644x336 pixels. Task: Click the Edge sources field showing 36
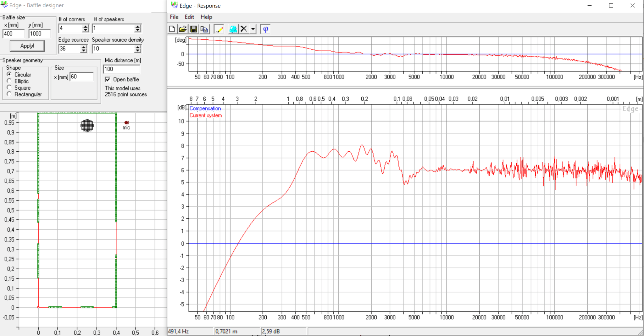(69, 49)
